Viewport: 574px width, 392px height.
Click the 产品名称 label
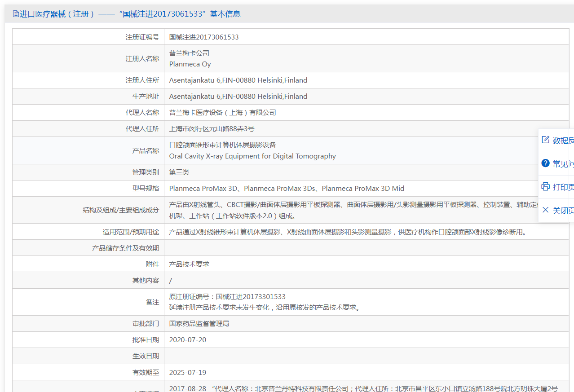pos(146,151)
